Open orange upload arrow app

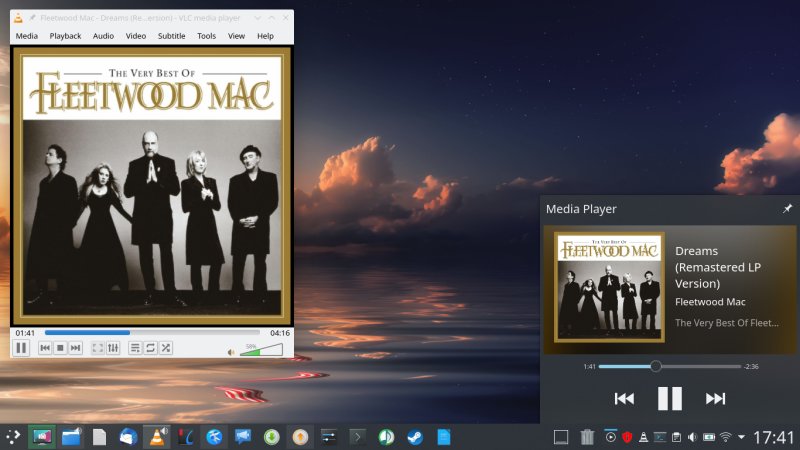pos(301,437)
